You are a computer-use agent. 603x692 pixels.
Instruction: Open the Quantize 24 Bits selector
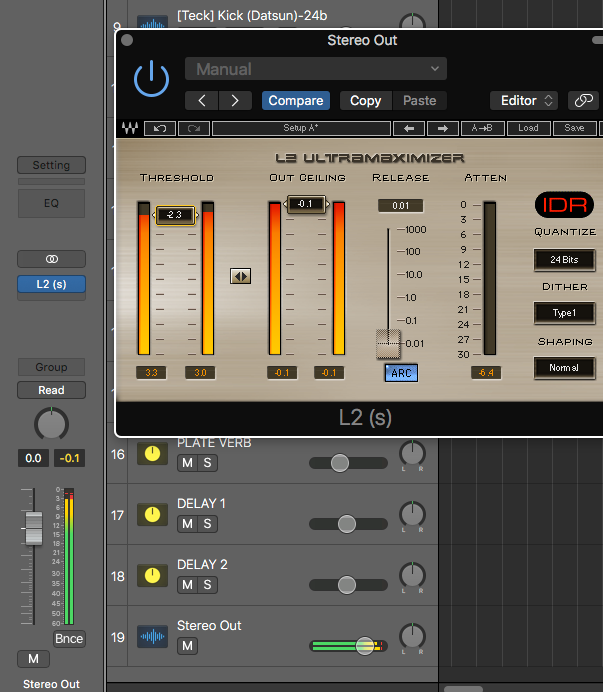(x=564, y=260)
